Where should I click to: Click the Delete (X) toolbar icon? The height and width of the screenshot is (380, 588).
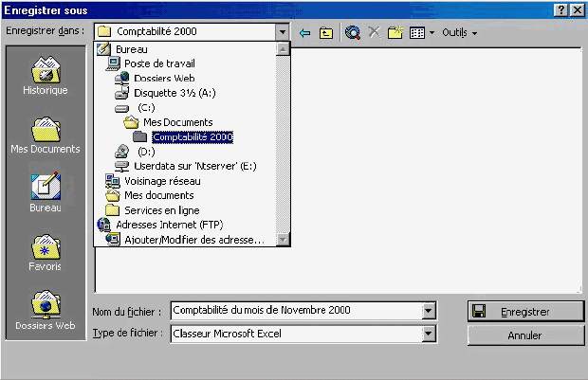tap(374, 32)
